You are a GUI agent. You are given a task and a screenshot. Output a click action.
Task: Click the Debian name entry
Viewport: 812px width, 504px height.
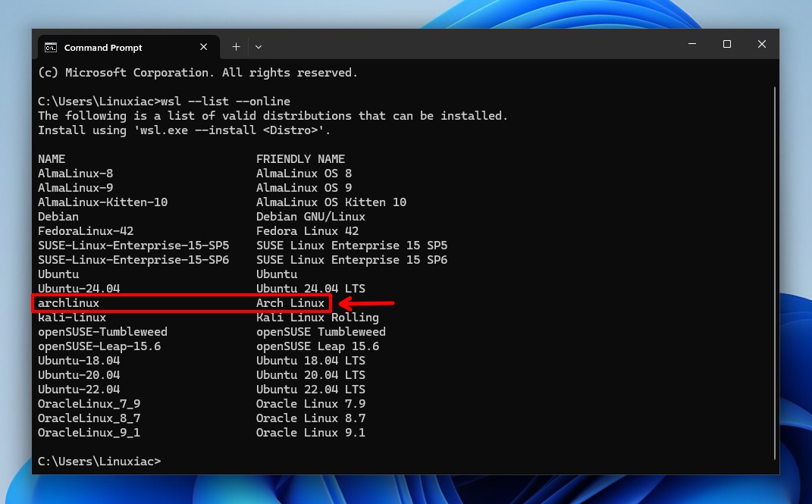(x=58, y=217)
